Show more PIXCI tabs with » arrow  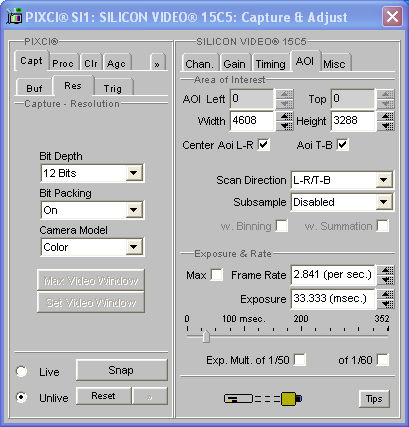point(157,63)
